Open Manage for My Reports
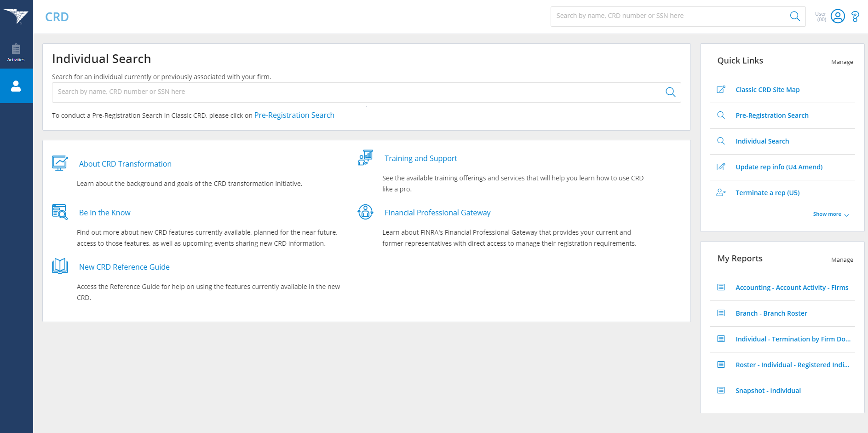 pos(842,260)
